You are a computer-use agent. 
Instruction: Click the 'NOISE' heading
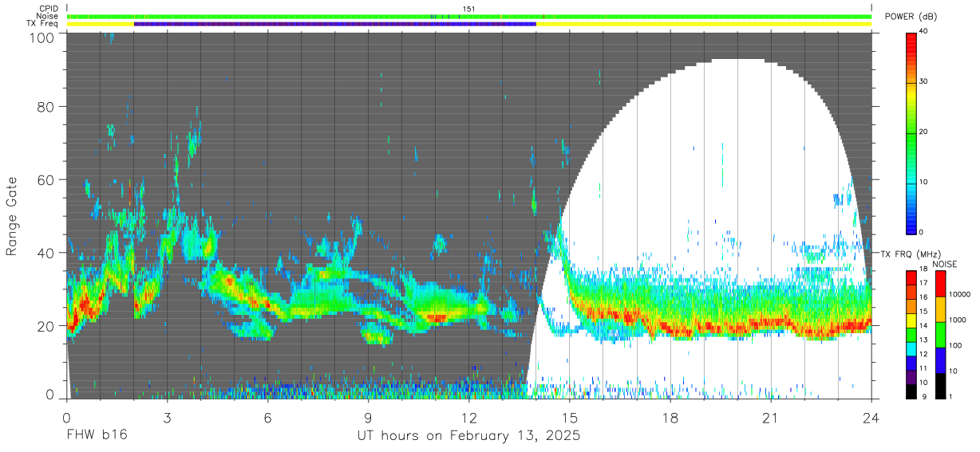[x=943, y=264]
